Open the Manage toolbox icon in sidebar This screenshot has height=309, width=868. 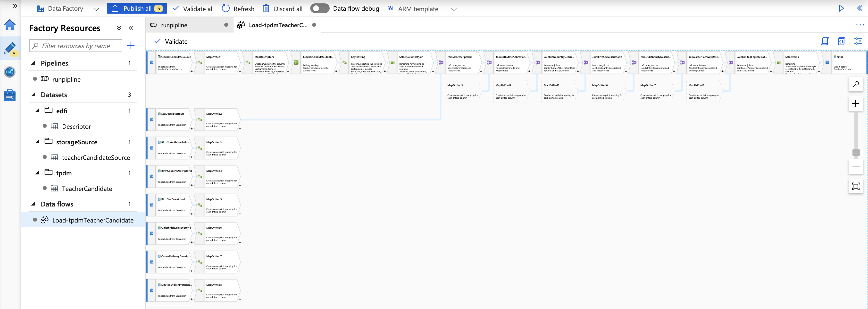9,95
